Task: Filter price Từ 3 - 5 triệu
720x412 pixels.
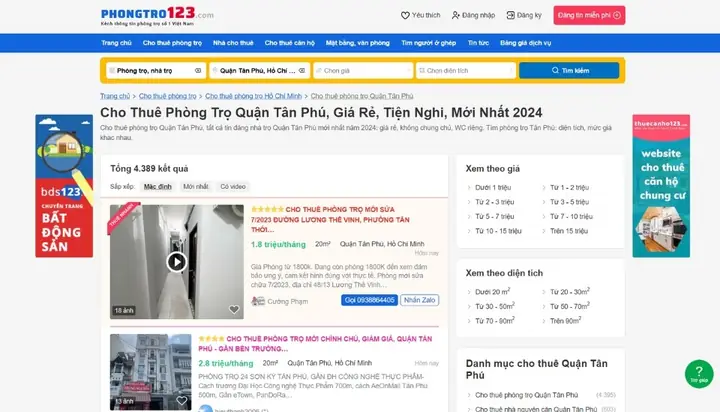Action: tap(569, 202)
